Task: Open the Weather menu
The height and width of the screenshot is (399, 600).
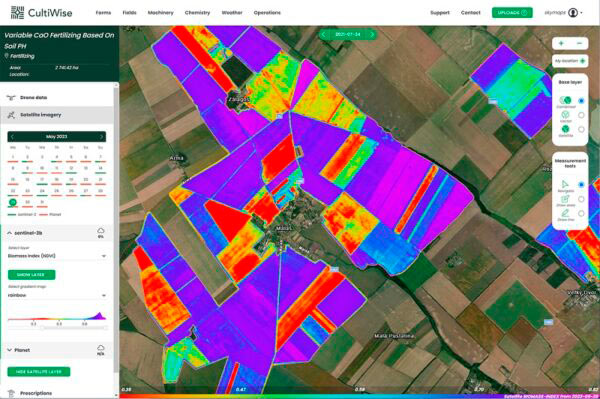Action: pyautogui.click(x=232, y=13)
